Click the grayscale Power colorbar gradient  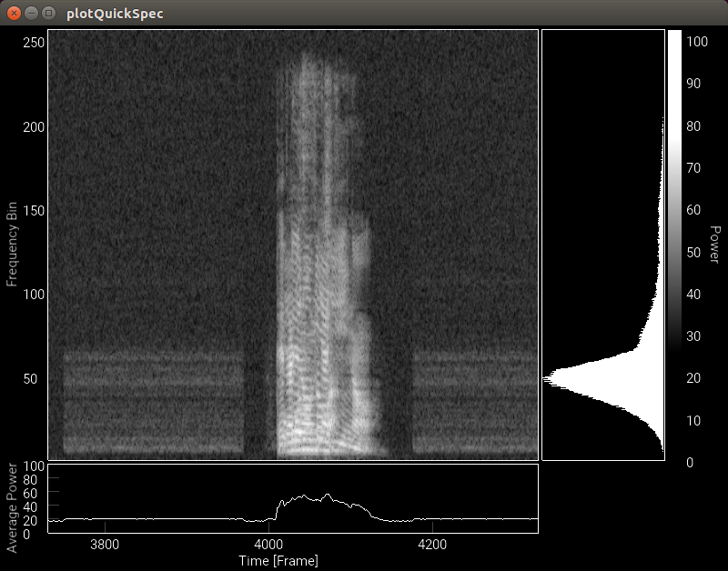pos(674,182)
